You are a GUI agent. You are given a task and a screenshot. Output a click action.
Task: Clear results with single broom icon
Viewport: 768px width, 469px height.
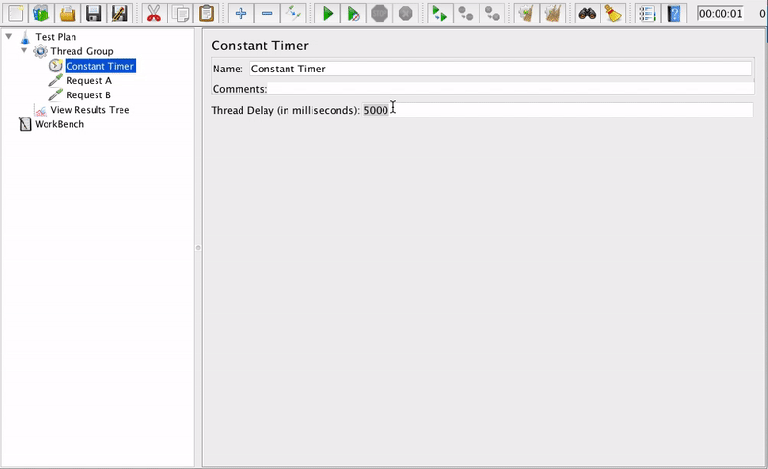(527, 13)
